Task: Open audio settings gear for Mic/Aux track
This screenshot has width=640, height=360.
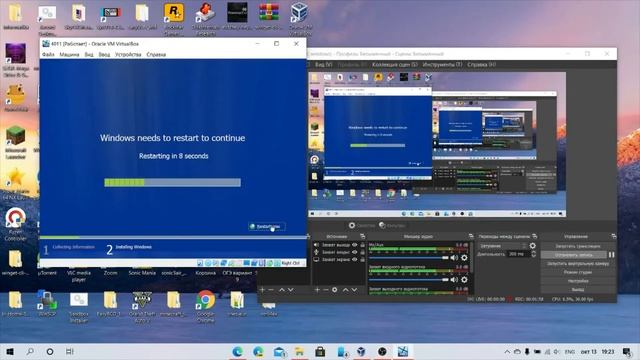Action: point(464,258)
